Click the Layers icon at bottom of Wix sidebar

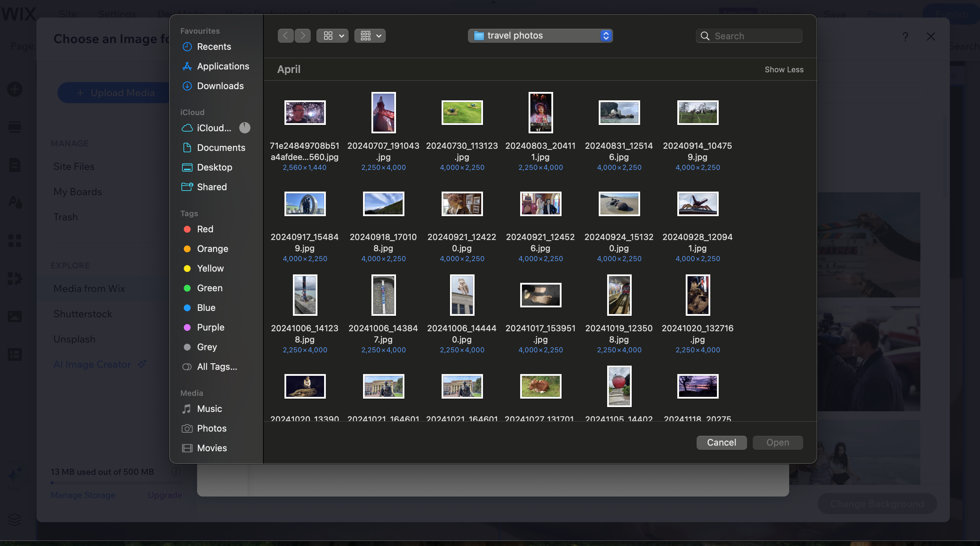click(14, 520)
